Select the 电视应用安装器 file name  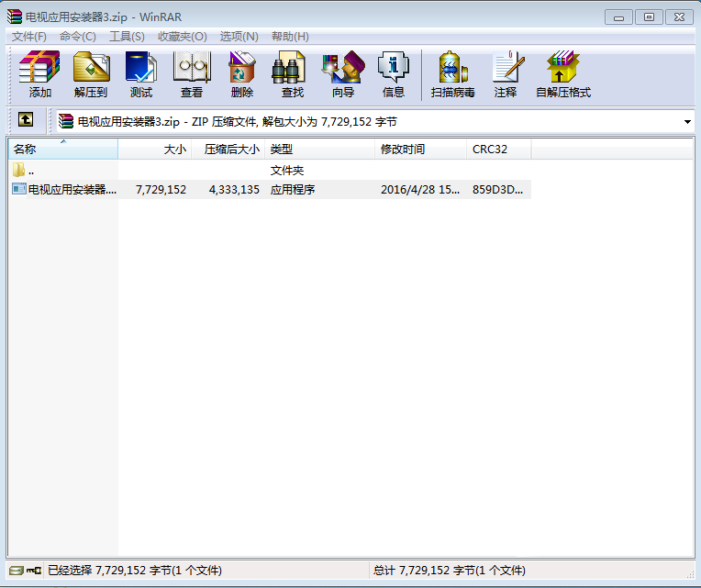[72, 190]
